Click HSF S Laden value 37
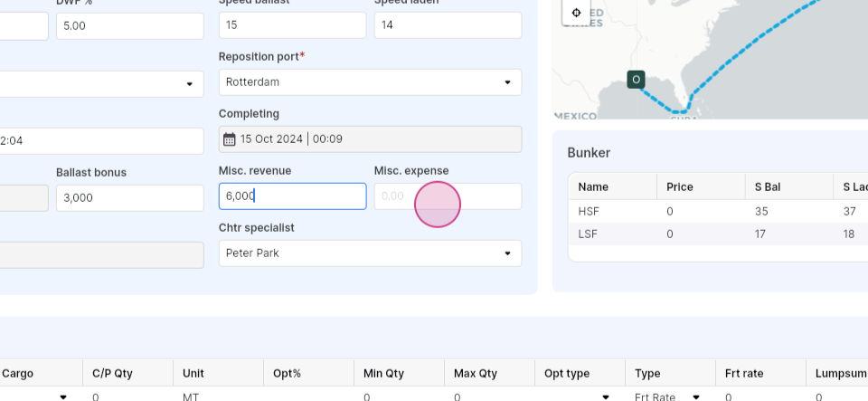 point(849,212)
